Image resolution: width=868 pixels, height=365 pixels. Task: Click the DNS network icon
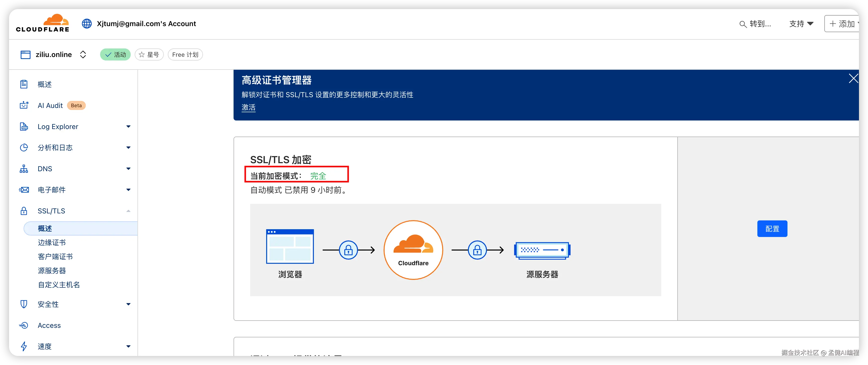(24, 169)
